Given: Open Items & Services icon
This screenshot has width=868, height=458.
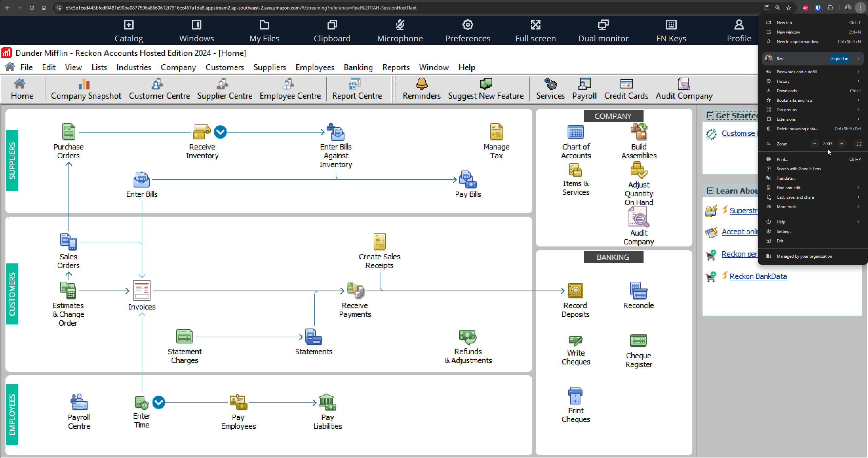Looking at the screenshot, I should click(575, 170).
